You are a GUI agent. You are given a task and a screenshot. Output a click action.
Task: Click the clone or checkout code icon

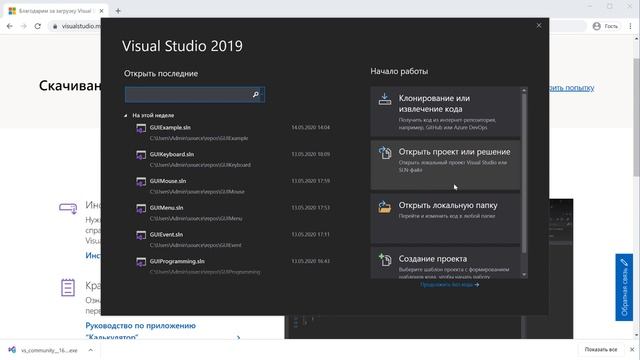point(384,99)
